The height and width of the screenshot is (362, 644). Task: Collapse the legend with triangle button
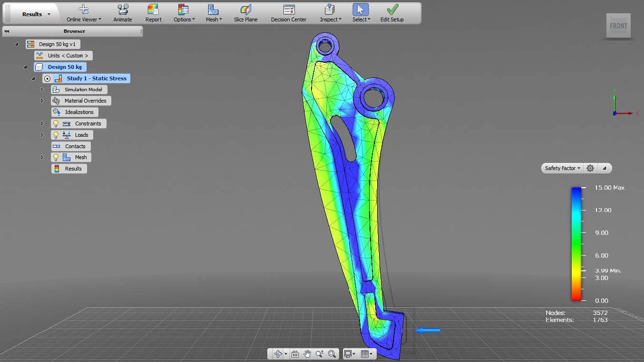point(605,168)
